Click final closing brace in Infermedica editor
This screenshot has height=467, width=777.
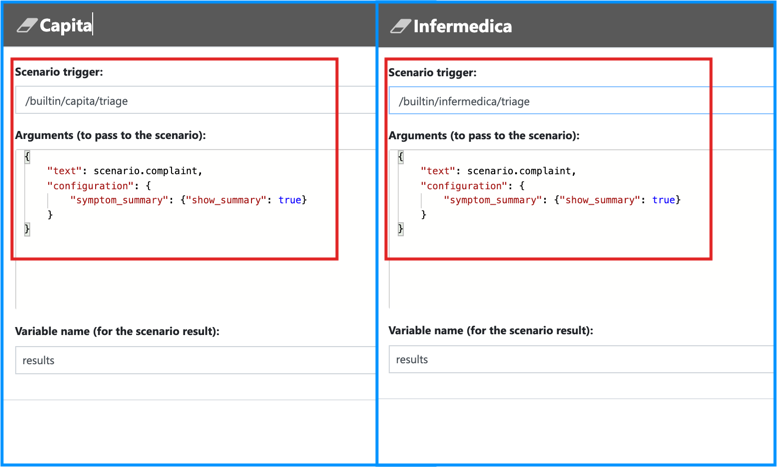[401, 229]
